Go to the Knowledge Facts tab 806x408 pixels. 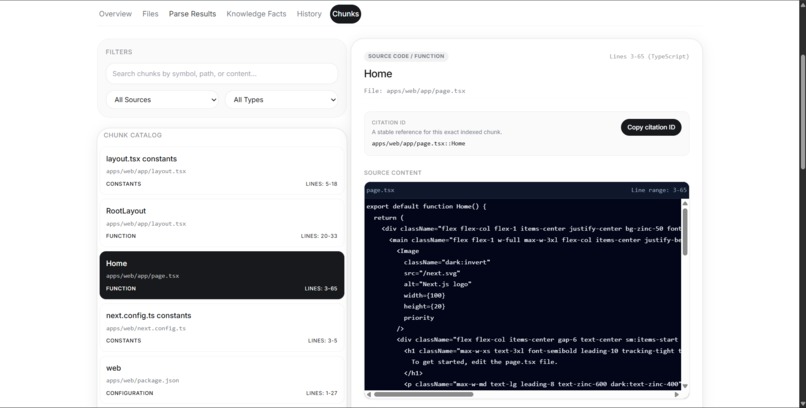[256, 14]
